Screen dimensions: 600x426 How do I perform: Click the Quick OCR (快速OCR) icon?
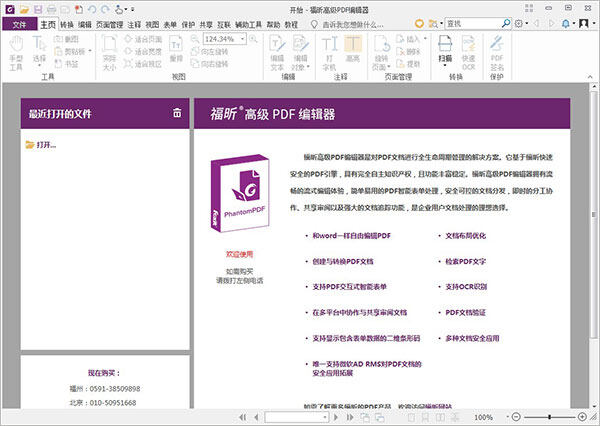tap(468, 53)
